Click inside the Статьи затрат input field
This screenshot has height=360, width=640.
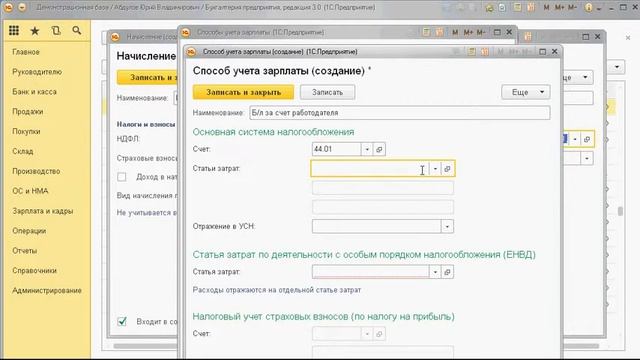coord(370,169)
